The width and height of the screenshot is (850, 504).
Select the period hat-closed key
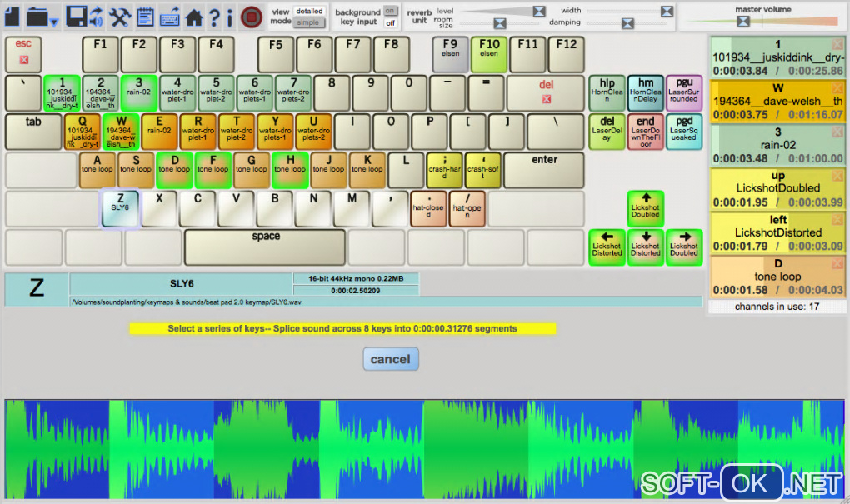pos(428,208)
